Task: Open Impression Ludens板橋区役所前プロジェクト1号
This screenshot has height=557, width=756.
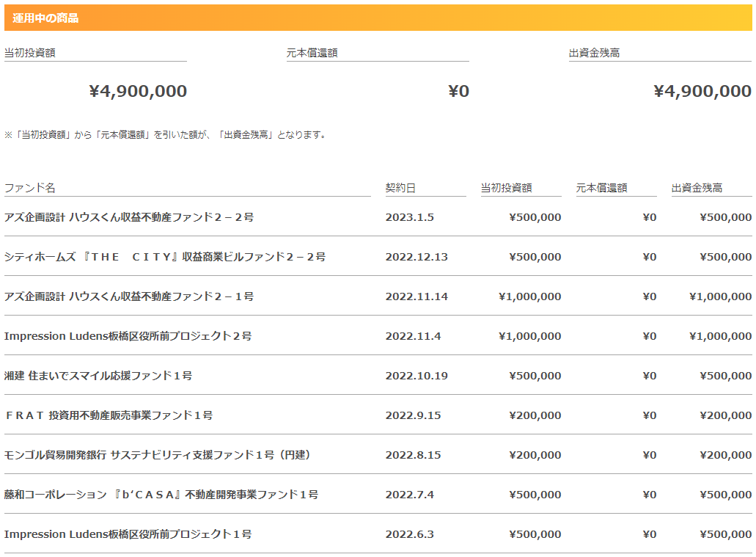Action: click(128, 534)
